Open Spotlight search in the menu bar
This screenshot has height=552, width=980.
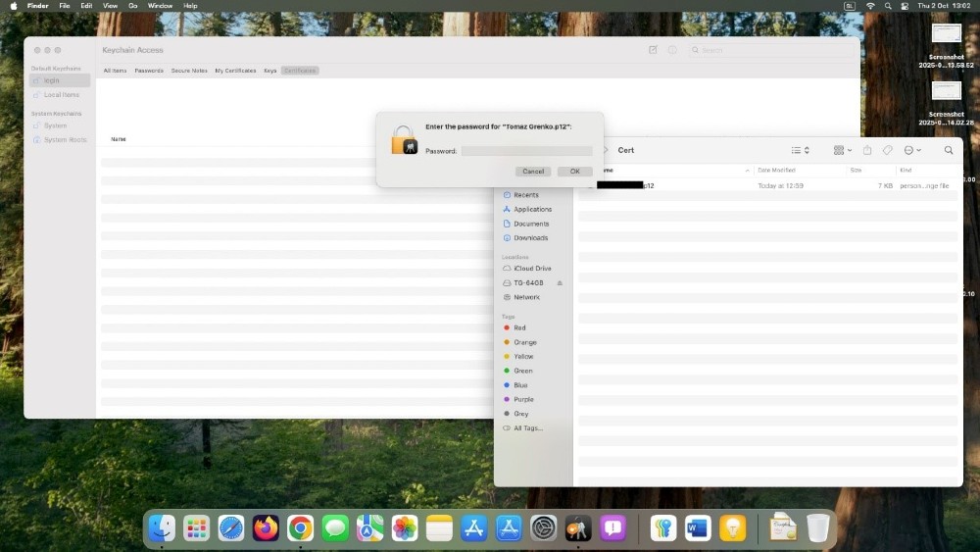[888, 6]
